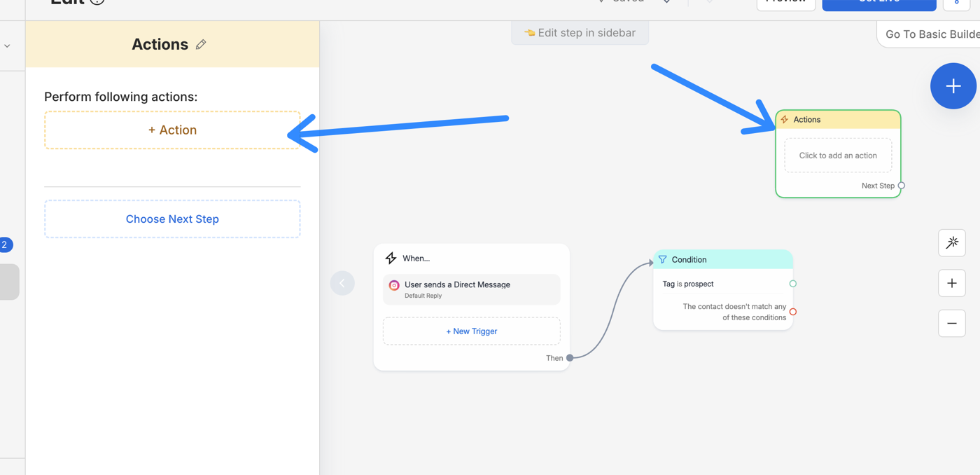Click the Tag is prospect condition row
This screenshot has height=475, width=980.
pyautogui.click(x=723, y=284)
